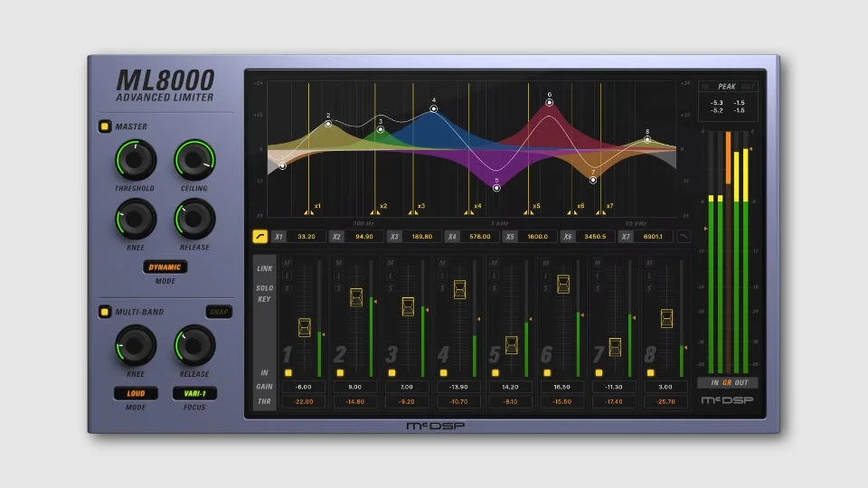Screen dimensions: 868x488
Task: Select EQ node 4 on the graph
Action: pyautogui.click(x=434, y=108)
